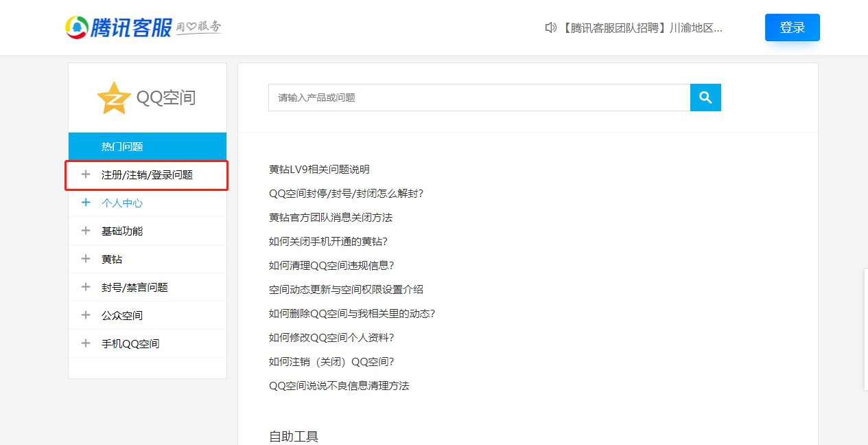Click the QQ空间 yellow star icon
This screenshot has width=868, height=445.
coord(114,98)
